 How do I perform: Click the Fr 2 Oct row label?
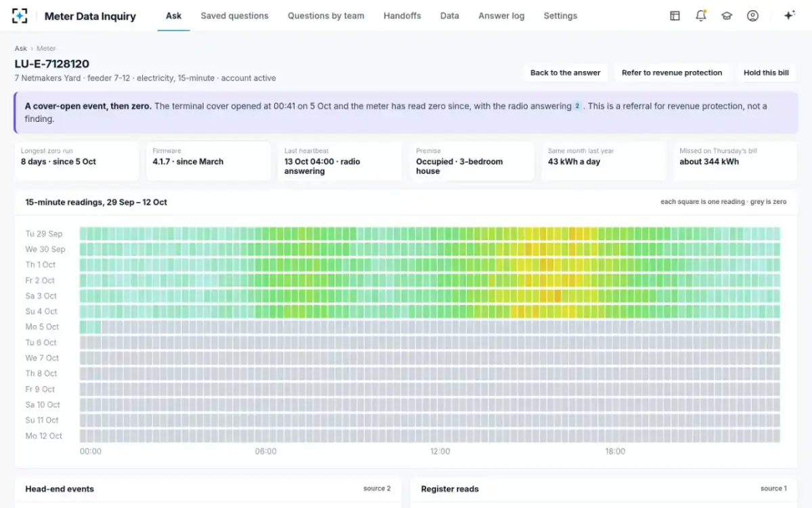40,280
